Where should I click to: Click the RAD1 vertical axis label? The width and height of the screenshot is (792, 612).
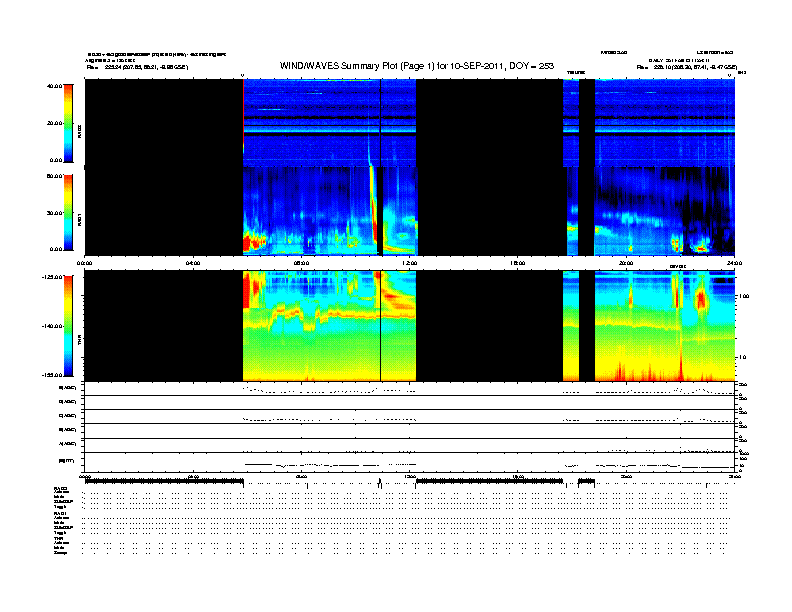[79, 219]
